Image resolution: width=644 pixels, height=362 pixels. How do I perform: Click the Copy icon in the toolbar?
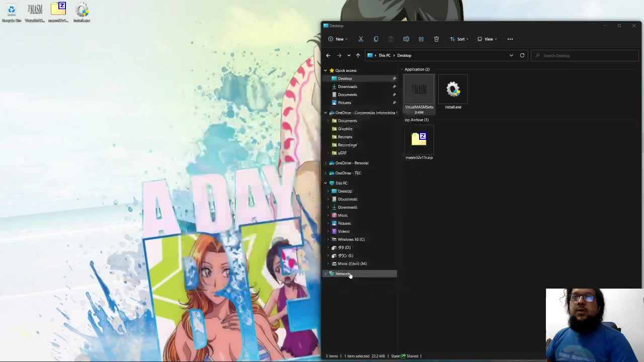376,39
